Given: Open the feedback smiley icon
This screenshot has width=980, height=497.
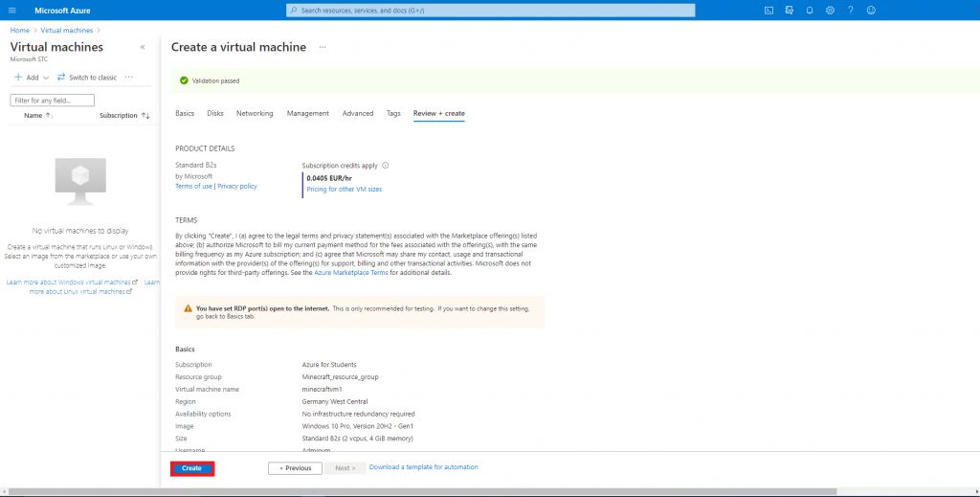Looking at the screenshot, I should coord(871,11).
